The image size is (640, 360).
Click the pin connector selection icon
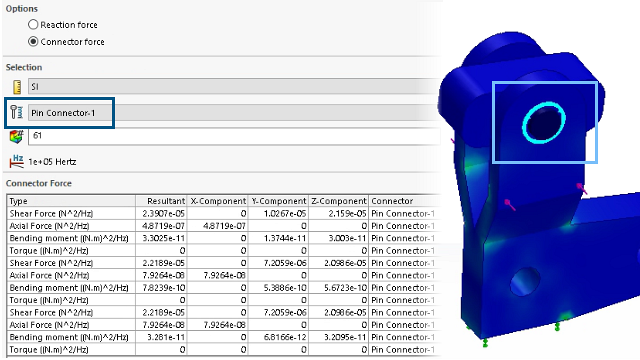point(16,112)
